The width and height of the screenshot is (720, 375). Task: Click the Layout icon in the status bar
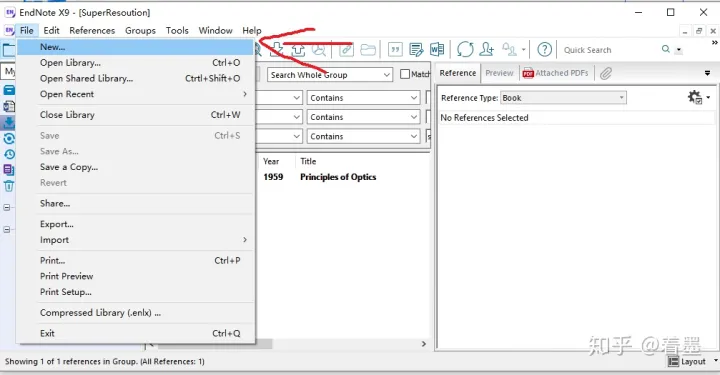pos(673,362)
